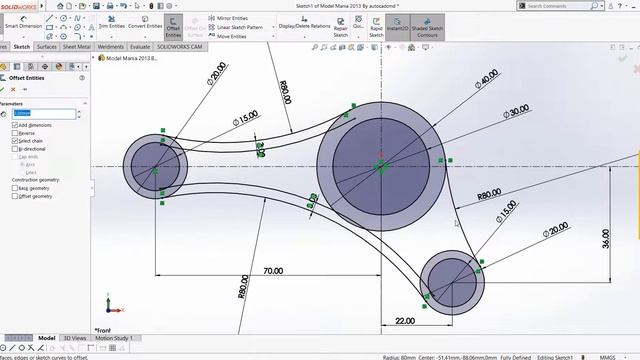
Task: Click the 70.00 dimension text
Action: coord(273,271)
